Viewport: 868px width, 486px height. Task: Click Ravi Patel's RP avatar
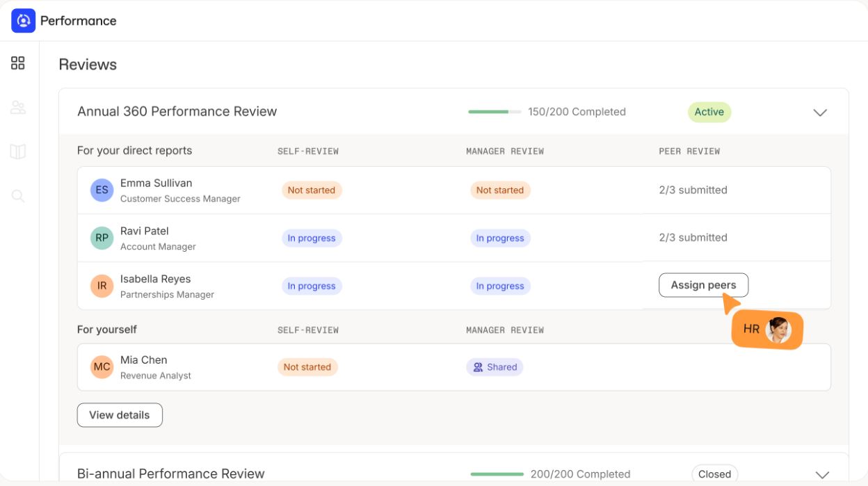pyautogui.click(x=102, y=238)
